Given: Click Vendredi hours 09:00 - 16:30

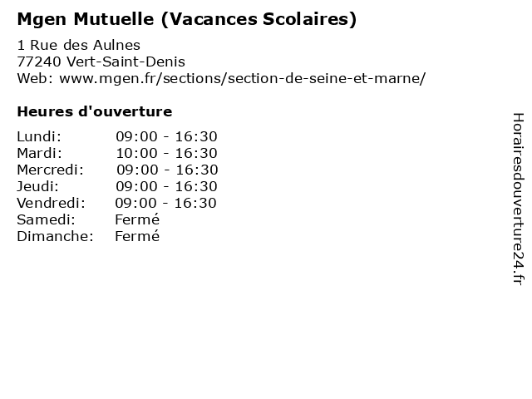Looking at the screenshot, I should [x=165, y=203].
